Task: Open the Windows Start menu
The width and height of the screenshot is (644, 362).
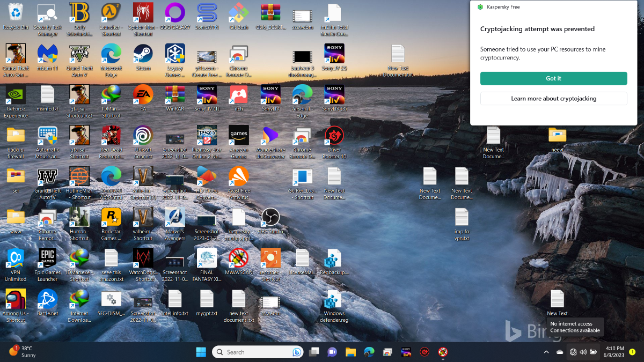Action: [x=201, y=352]
